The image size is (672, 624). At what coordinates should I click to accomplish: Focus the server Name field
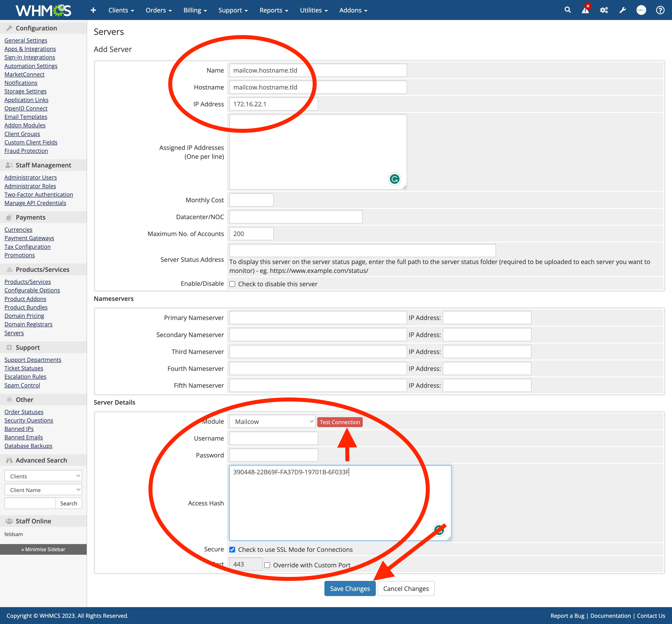pos(318,70)
